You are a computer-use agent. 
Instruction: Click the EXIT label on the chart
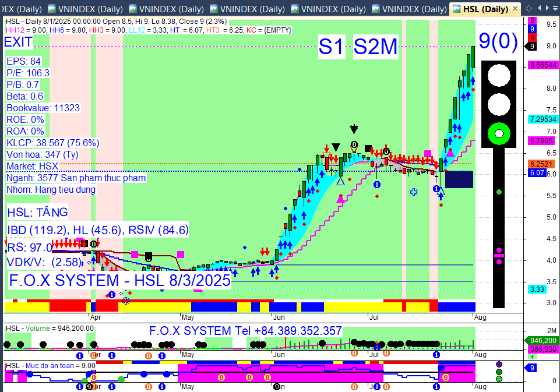tap(18, 42)
